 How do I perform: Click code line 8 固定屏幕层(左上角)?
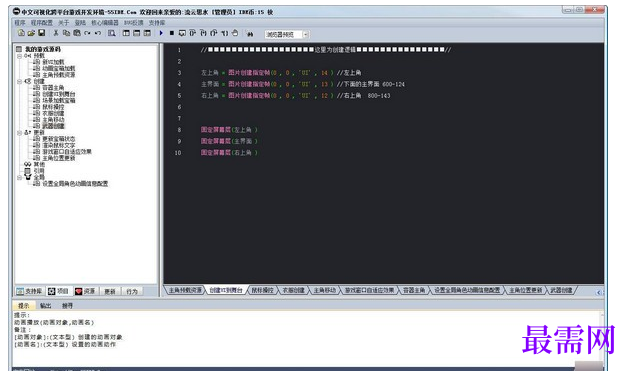click(x=229, y=130)
